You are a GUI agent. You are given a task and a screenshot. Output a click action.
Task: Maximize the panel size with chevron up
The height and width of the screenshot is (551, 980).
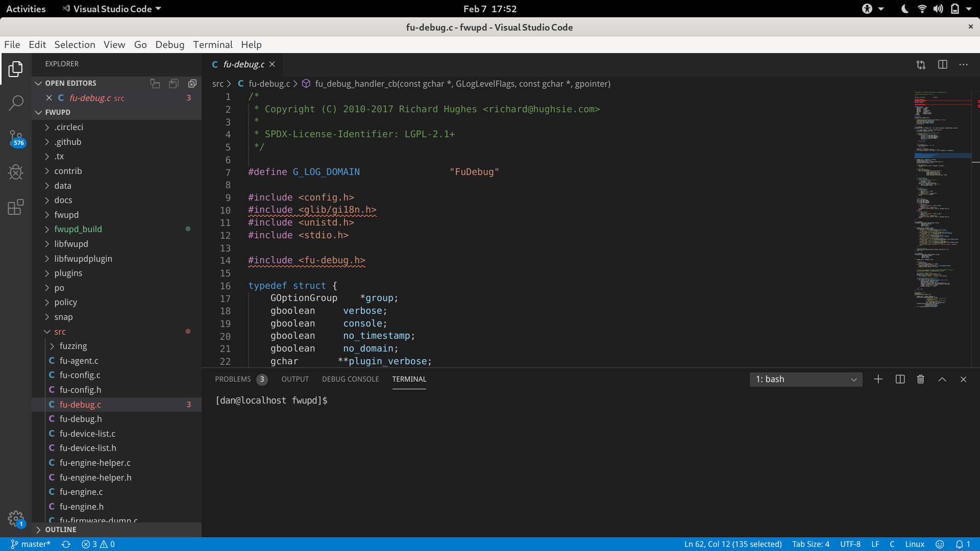(x=942, y=379)
